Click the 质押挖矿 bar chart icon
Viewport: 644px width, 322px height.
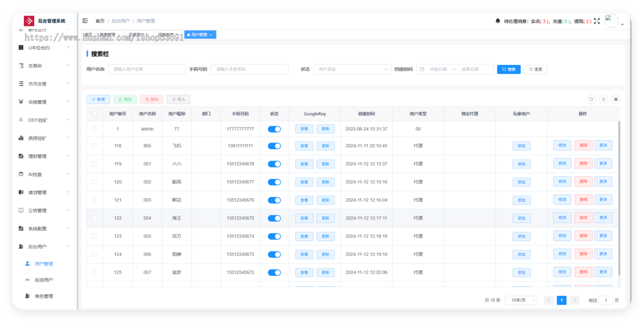click(21, 138)
